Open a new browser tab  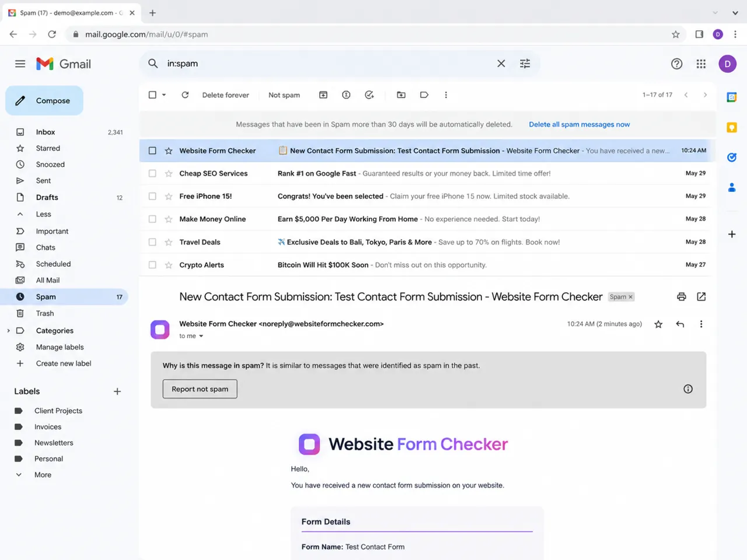click(152, 13)
